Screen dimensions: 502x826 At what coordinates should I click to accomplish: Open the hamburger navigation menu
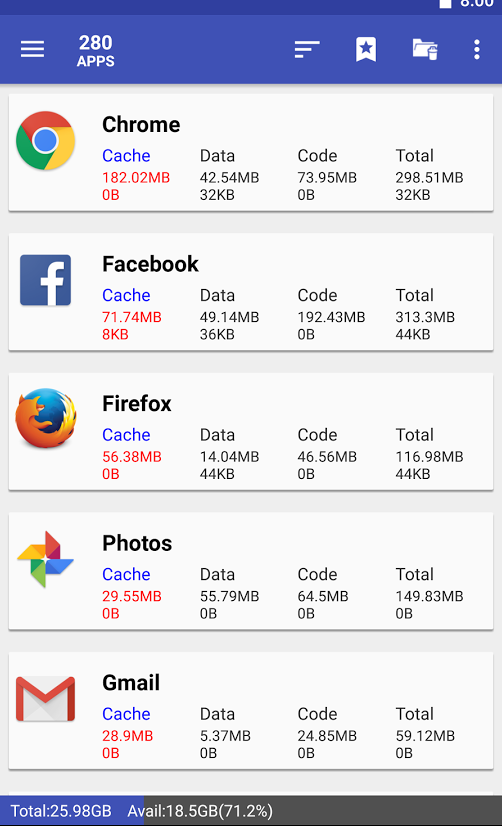point(32,50)
